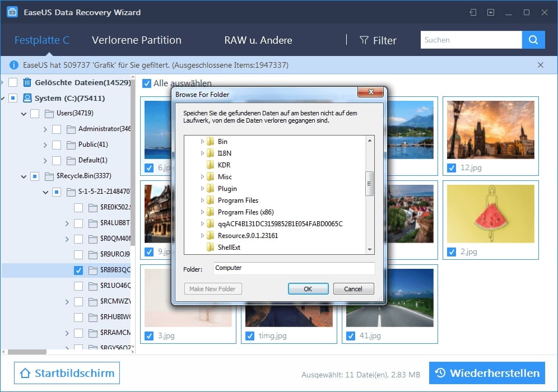The width and height of the screenshot is (558, 392).
Task: Select the I18N folder icon
Action: click(x=211, y=153)
